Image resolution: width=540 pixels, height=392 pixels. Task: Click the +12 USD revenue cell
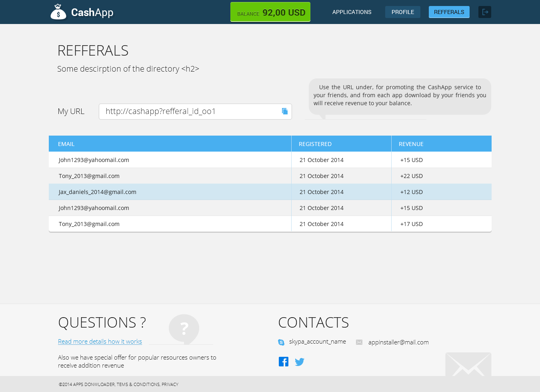point(412,192)
